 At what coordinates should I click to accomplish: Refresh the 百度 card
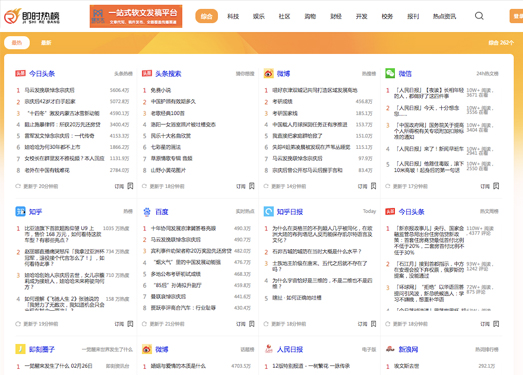[x=144, y=324]
